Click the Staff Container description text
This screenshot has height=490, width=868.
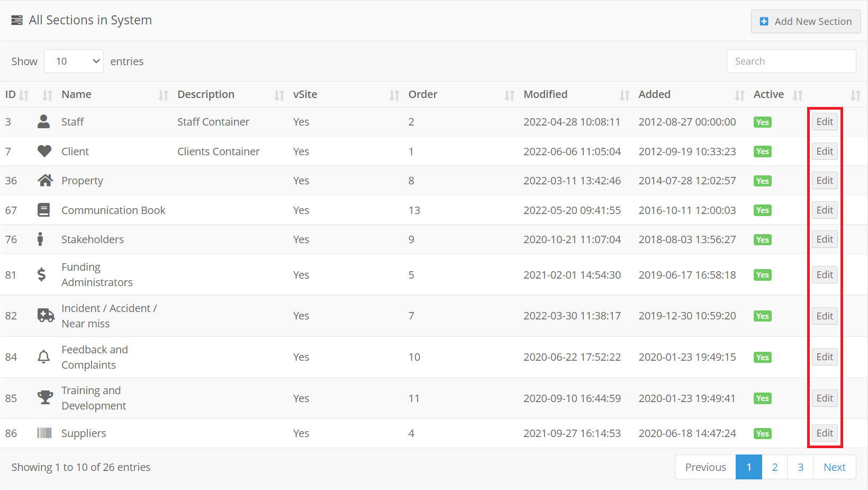(213, 122)
